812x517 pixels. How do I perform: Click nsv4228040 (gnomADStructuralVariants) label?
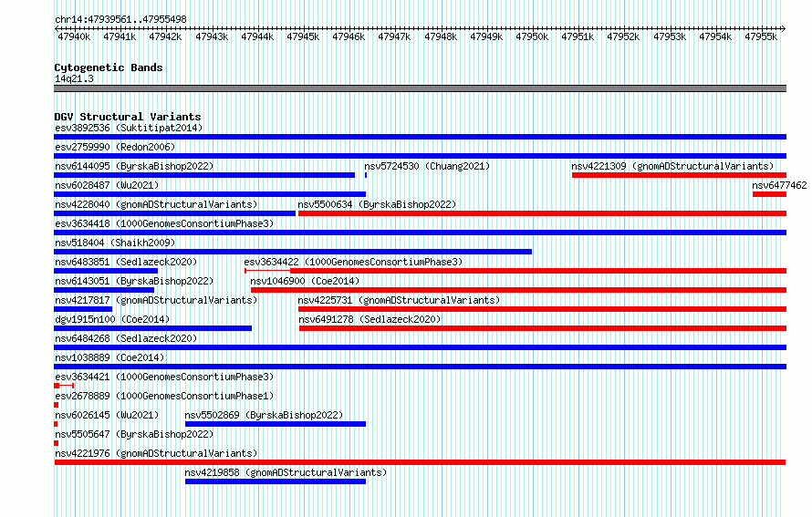[x=156, y=204]
